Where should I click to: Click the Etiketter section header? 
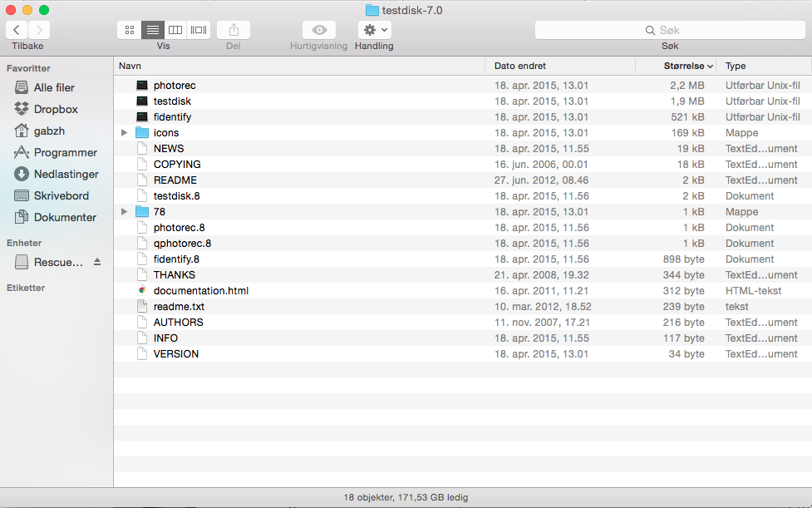tap(26, 288)
